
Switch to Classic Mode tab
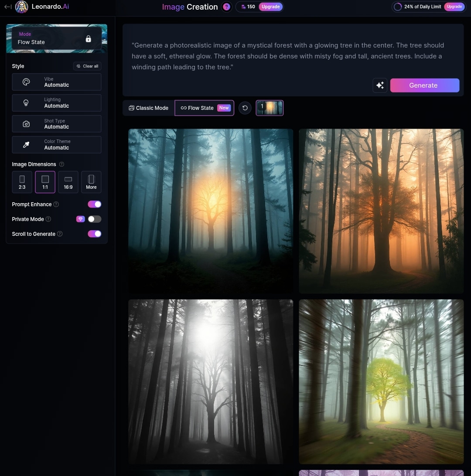[x=149, y=108]
